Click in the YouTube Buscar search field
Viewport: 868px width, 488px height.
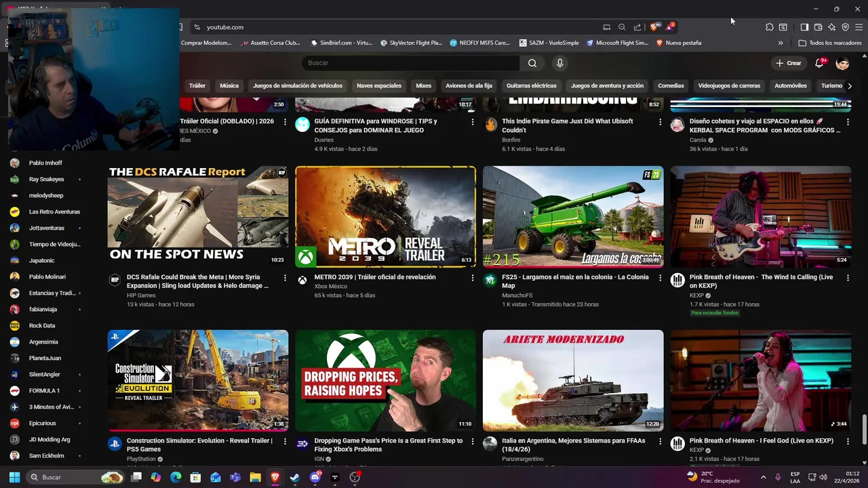click(410, 63)
